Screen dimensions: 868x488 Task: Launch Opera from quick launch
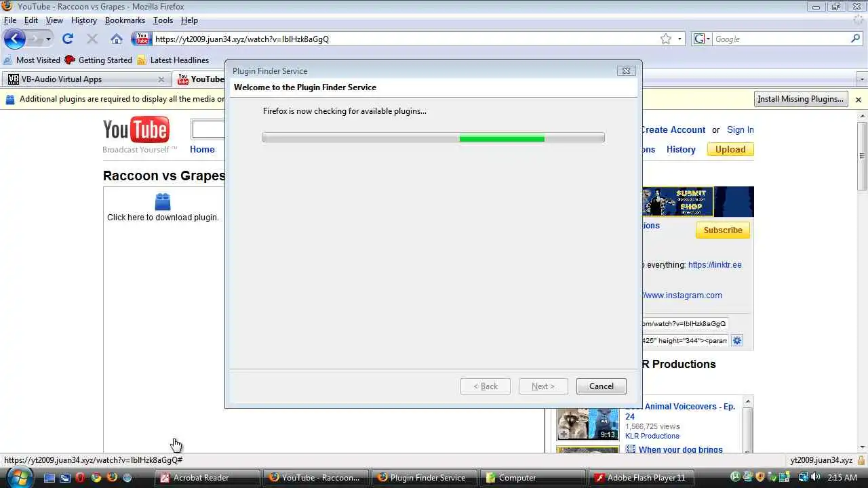tap(81, 478)
